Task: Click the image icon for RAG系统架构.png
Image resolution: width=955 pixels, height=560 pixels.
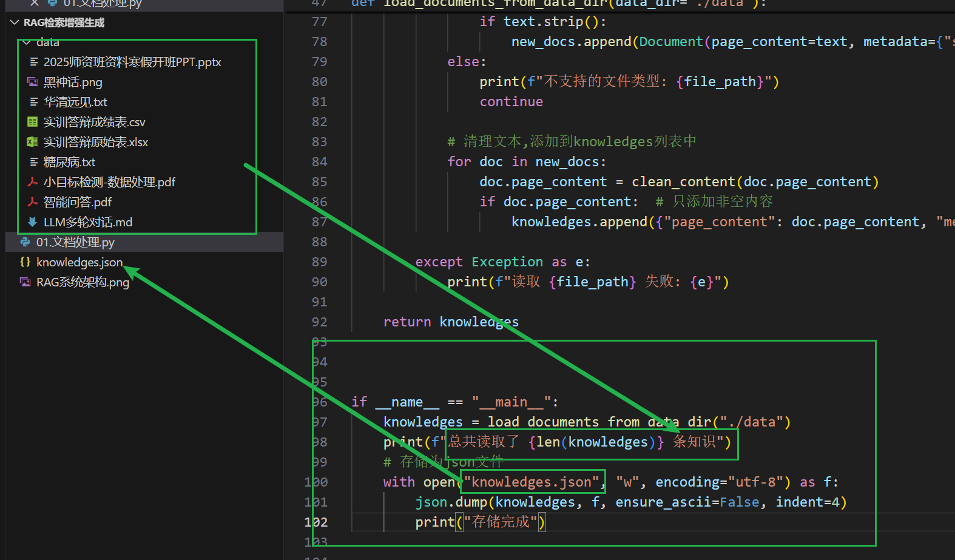Action: (x=25, y=282)
